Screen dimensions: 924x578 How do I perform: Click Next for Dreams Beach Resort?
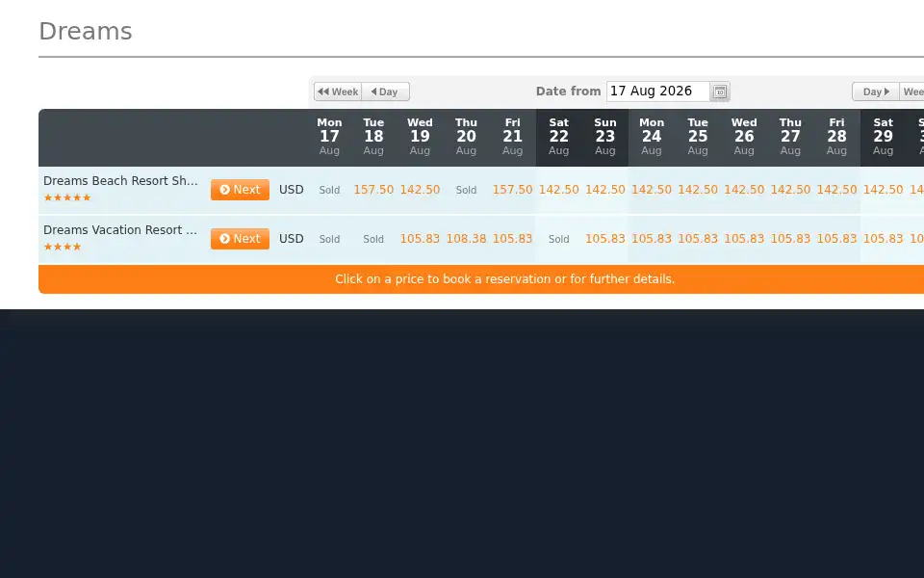coord(240,190)
